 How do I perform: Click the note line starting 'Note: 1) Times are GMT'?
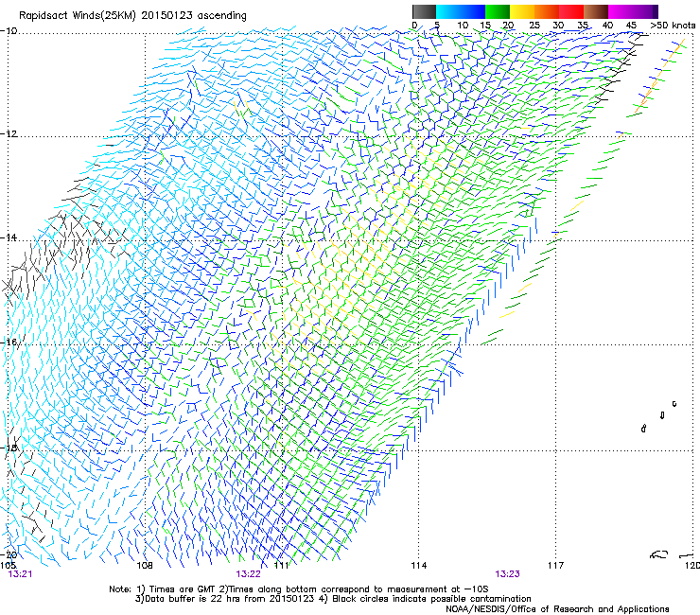tap(299, 589)
